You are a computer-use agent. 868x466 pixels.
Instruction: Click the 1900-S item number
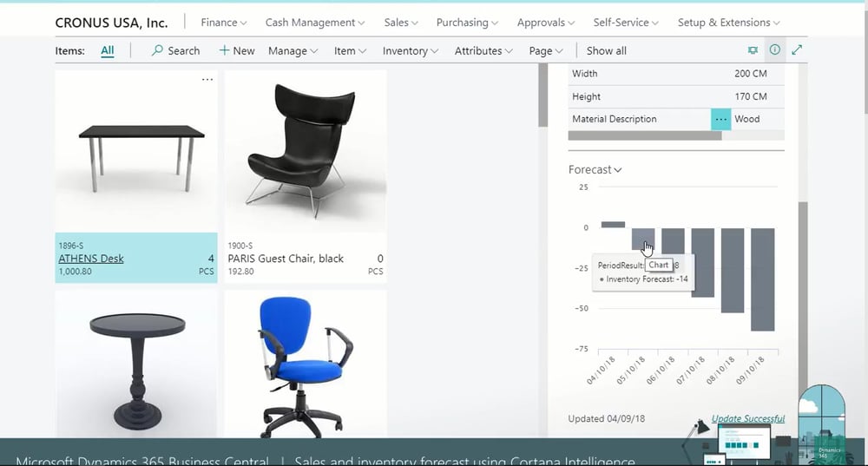click(x=240, y=246)
